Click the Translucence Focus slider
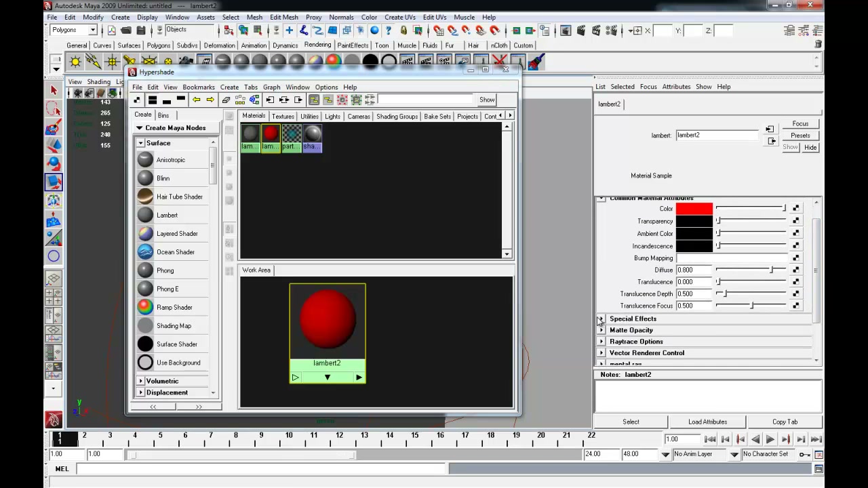The image size is (868, 488). pyautogui.click(x=751, y=306)
